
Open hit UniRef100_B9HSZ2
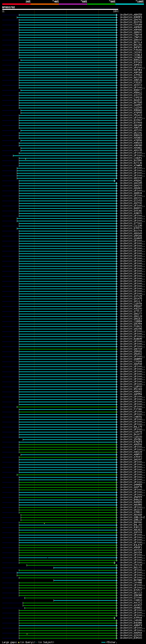131,60
